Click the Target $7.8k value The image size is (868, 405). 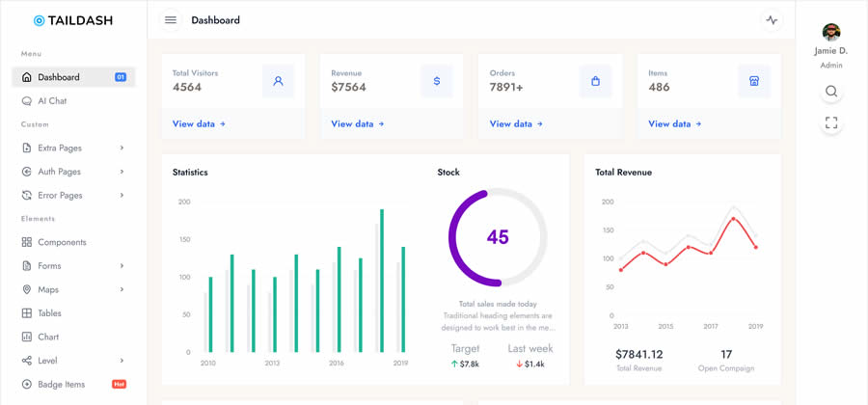469,364
